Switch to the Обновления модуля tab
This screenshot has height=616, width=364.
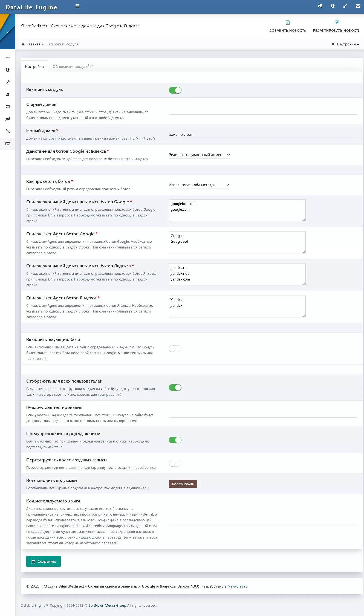pos(70,66)
